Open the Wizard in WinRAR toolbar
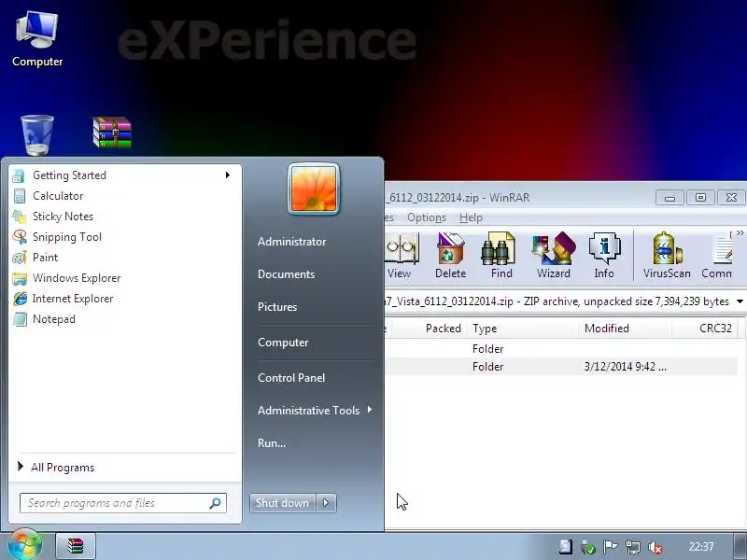Screen dimensions: 747x560 [x=553, y=256]
